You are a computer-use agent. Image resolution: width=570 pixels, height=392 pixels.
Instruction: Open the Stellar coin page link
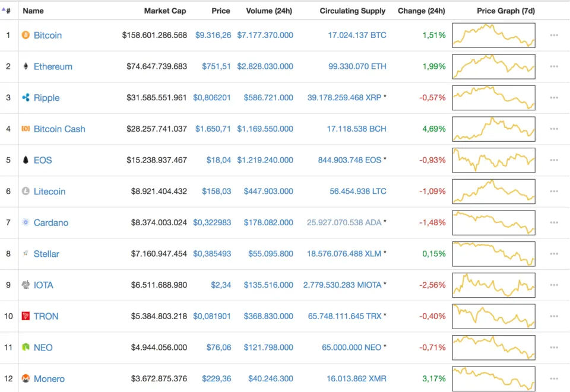click(x=46, y=254)
